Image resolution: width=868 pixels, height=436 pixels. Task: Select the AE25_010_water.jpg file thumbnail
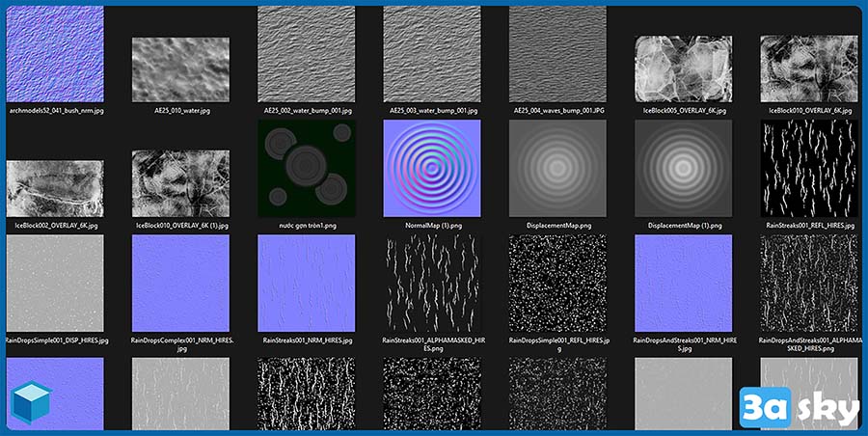point(180,69)
